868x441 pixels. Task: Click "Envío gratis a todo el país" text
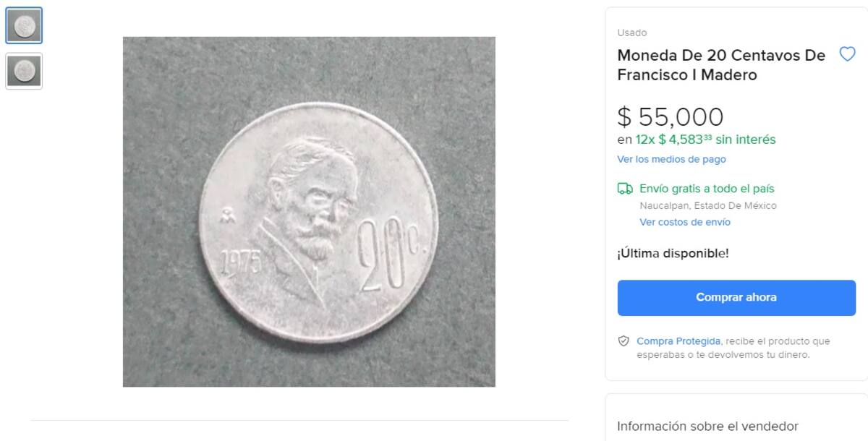pyautogui.click(x=707, y=189)
